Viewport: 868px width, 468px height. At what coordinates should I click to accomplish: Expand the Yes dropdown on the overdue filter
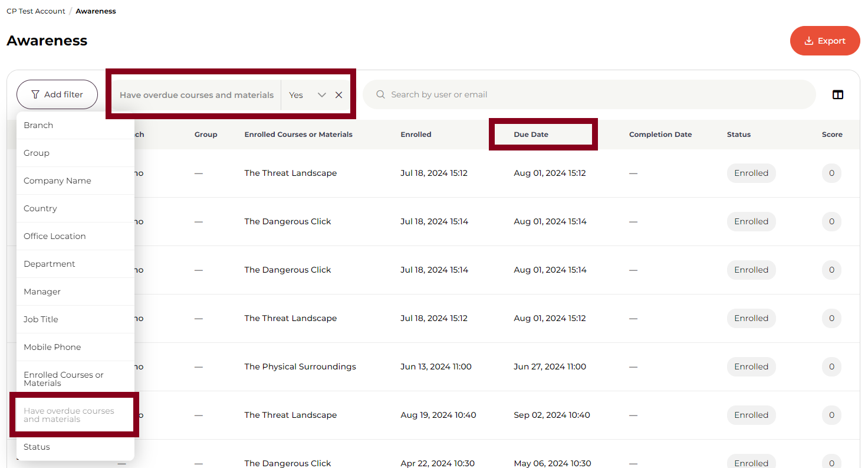(x=321, y=94)
